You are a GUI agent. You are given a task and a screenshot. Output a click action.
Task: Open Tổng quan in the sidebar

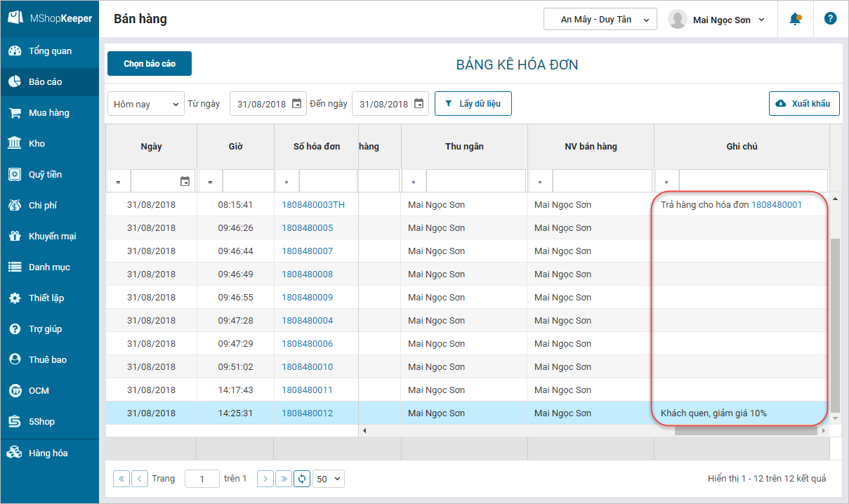[x=49, y=51]
